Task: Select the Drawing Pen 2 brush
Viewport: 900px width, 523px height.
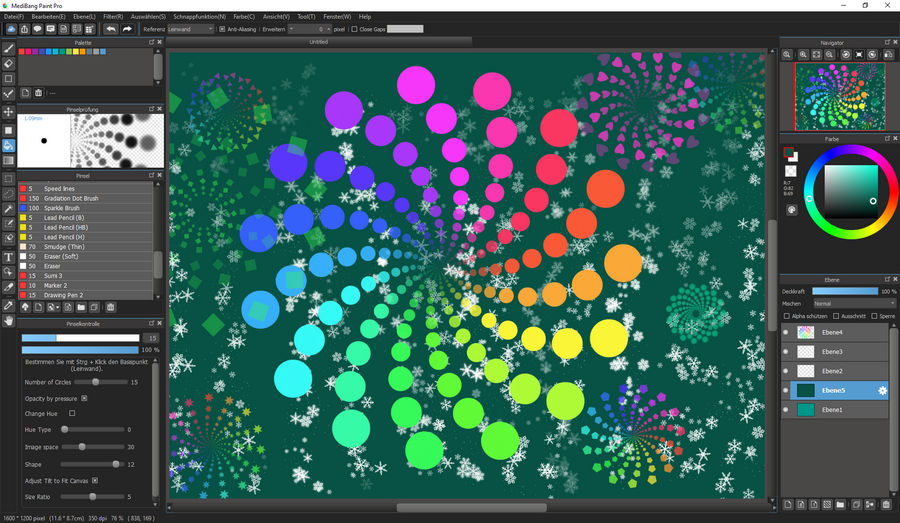Action: tap(86, 295)
